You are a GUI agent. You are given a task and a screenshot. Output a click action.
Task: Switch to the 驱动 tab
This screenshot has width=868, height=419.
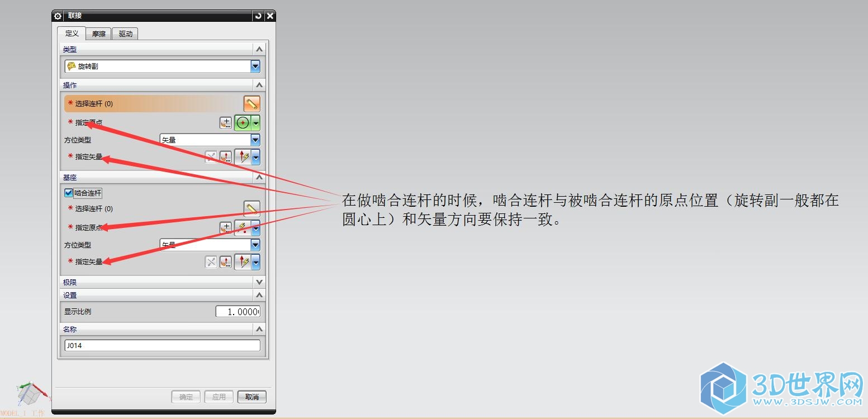(126, 34)
